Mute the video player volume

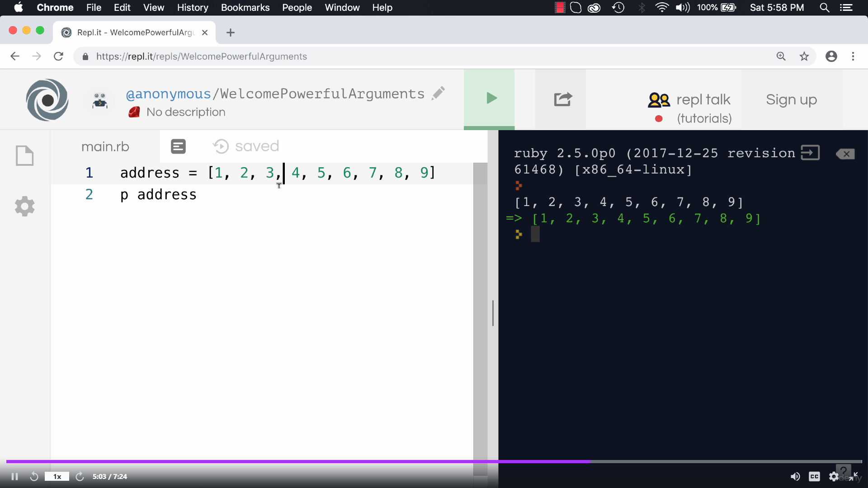pos(795,476)
